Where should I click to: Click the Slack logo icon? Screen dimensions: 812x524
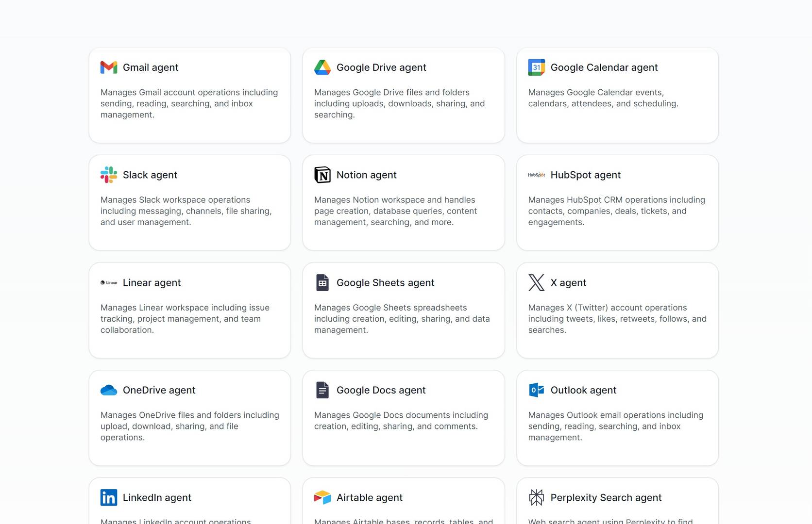pyautogui.click(x=109, y=175)
